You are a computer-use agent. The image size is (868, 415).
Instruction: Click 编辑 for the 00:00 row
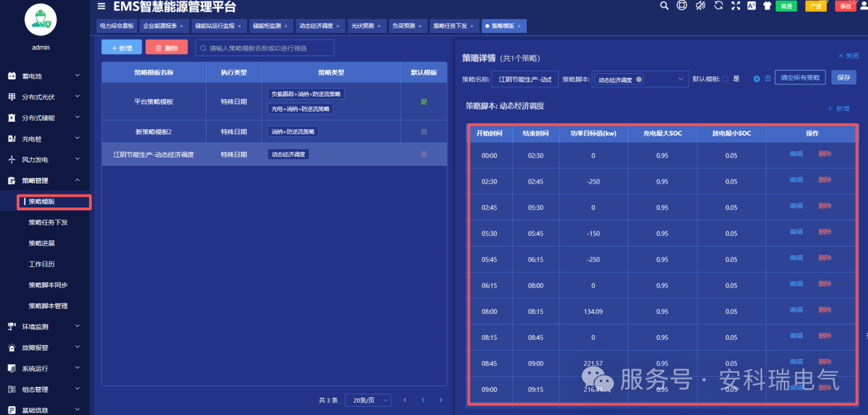[796, 154]
